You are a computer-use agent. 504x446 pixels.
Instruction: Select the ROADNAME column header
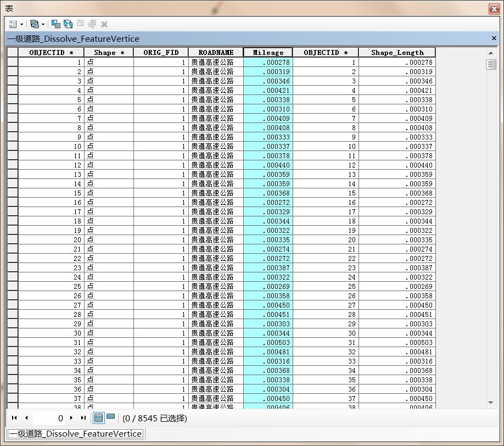(216, 52)
